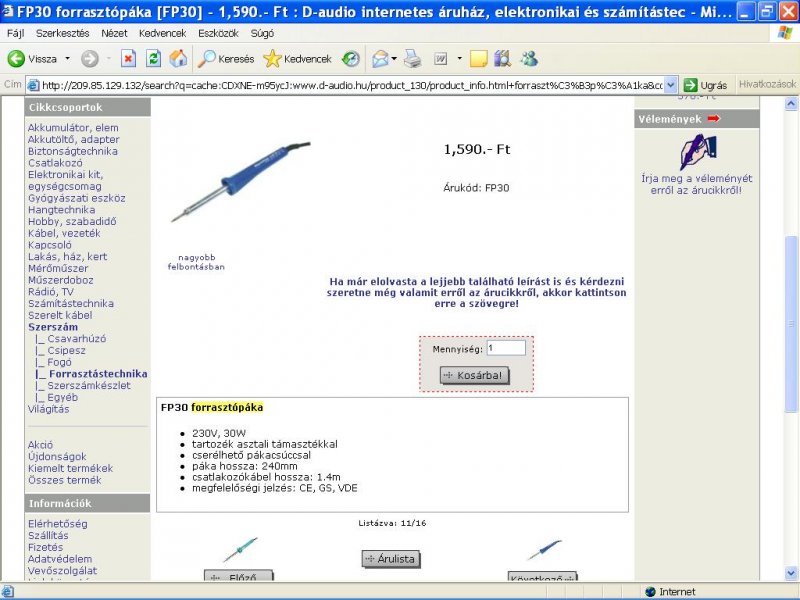Viewport: 800px width, 600px height.
Task: Open Biztonságtechnika category link
Action: [72, 151]
